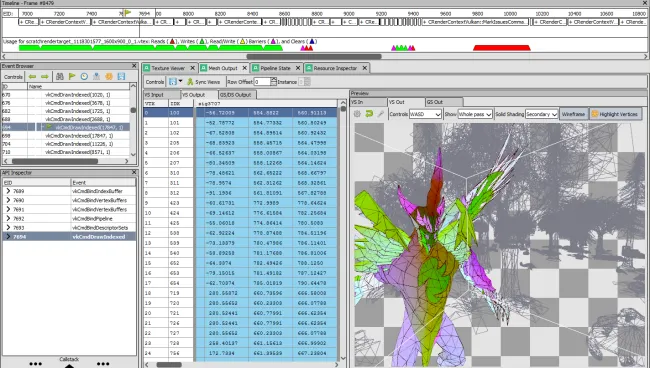Switch to the Pipeline State tab
Viewport: 650px width, 368px height.
pyautogui.click(x=276, y=68)
